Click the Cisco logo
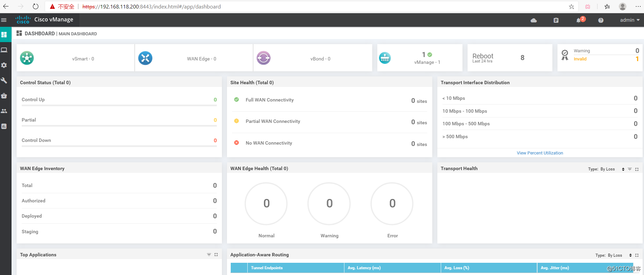The height and width of the screenshot is (275, 644). point(23,20)
